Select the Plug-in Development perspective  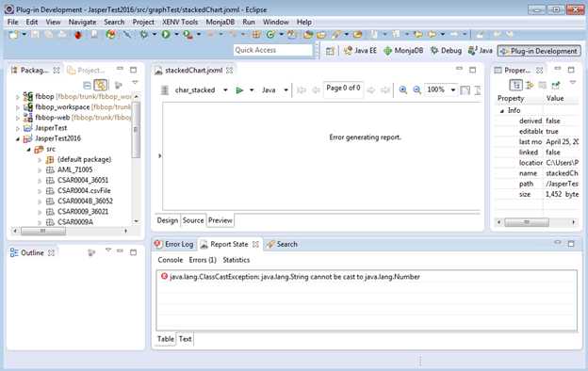pos(539,51)
